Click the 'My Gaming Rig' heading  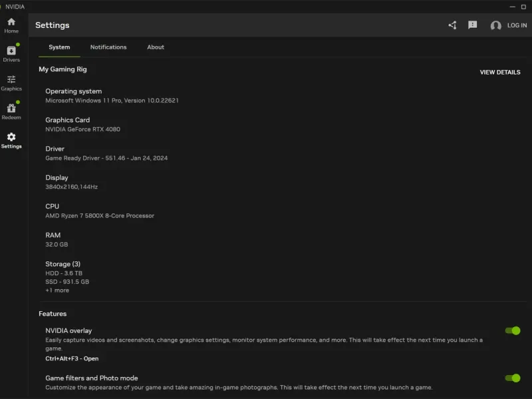(x=63, y=69)
